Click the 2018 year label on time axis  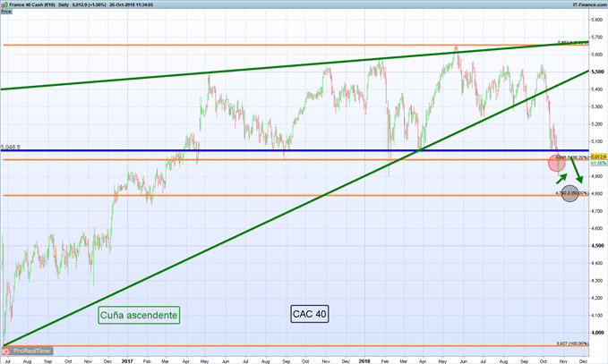[364, 361]
